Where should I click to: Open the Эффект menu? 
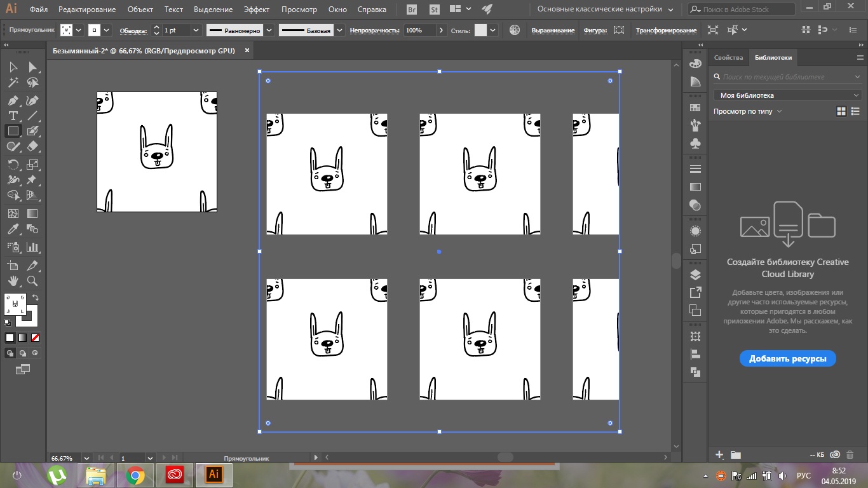(256, 10)
